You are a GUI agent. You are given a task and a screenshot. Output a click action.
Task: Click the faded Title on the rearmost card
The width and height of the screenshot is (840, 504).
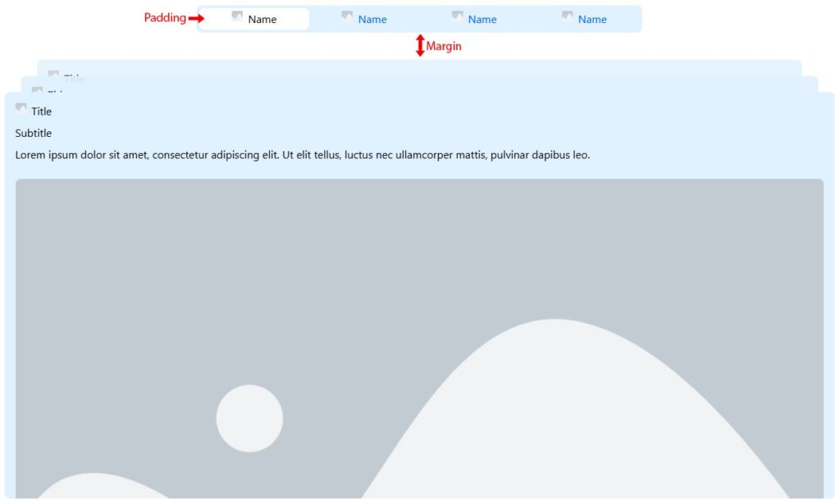(x=75, y=79)
